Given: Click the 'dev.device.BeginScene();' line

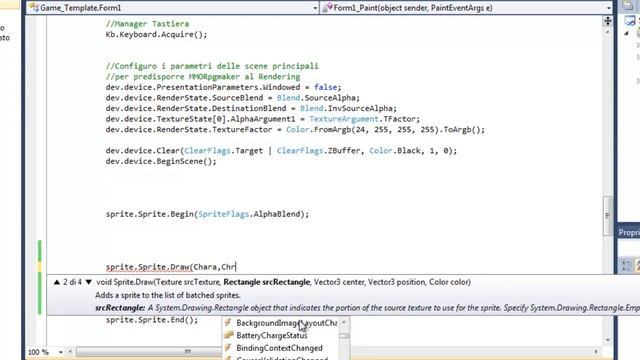Looking at the screenshot, I should 161,161.
